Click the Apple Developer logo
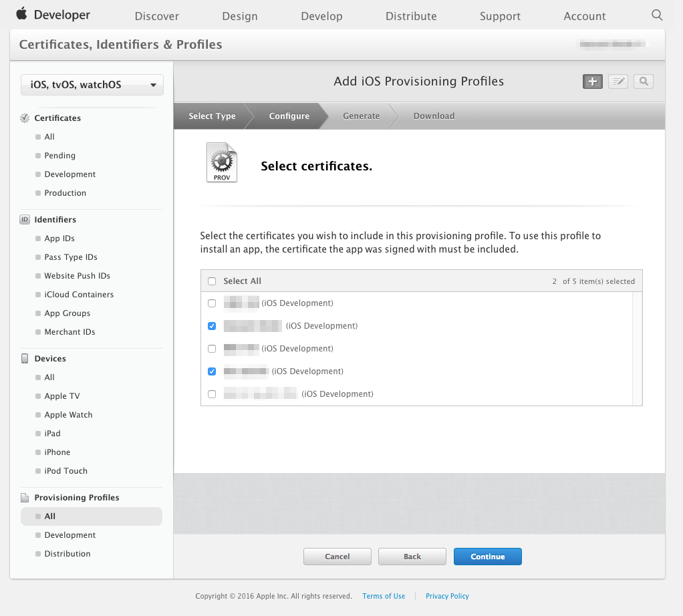The height and width of the screenshot is (616, 683). 53,15
